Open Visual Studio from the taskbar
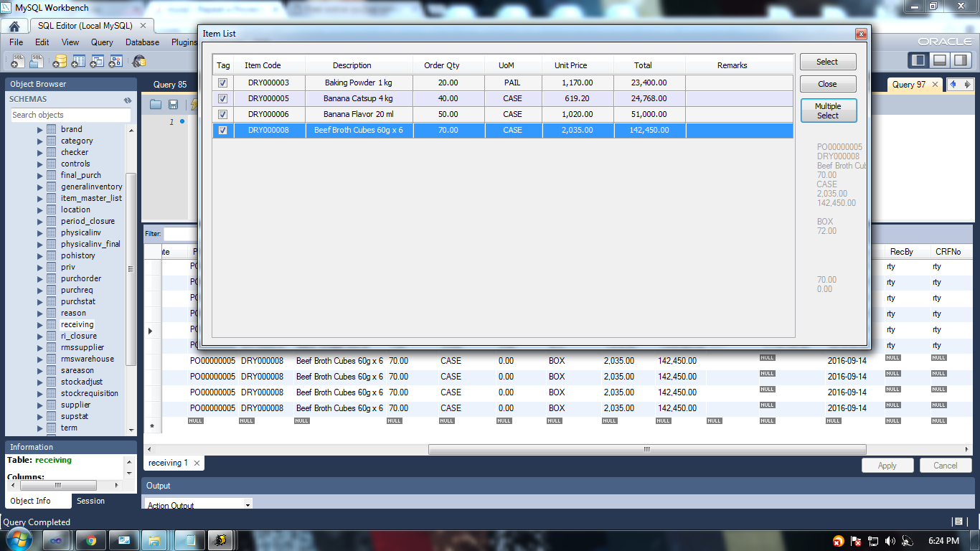Screen dimensions: 980x551 click(x=55, y=540)
